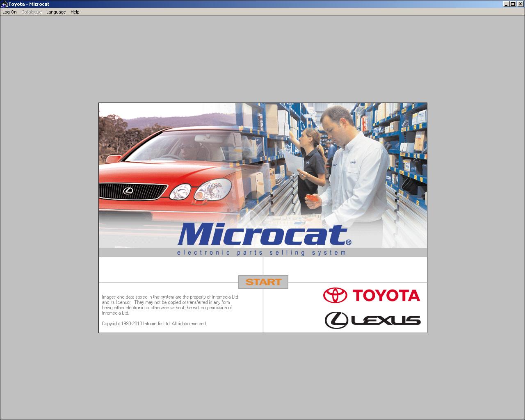This screenshot has height=420, width=525.
Task: Open the Help menu
Action: (75, 12)
